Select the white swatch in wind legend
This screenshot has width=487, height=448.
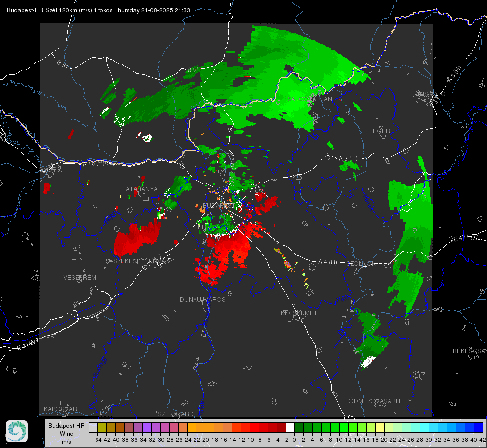tap(290, 428)
